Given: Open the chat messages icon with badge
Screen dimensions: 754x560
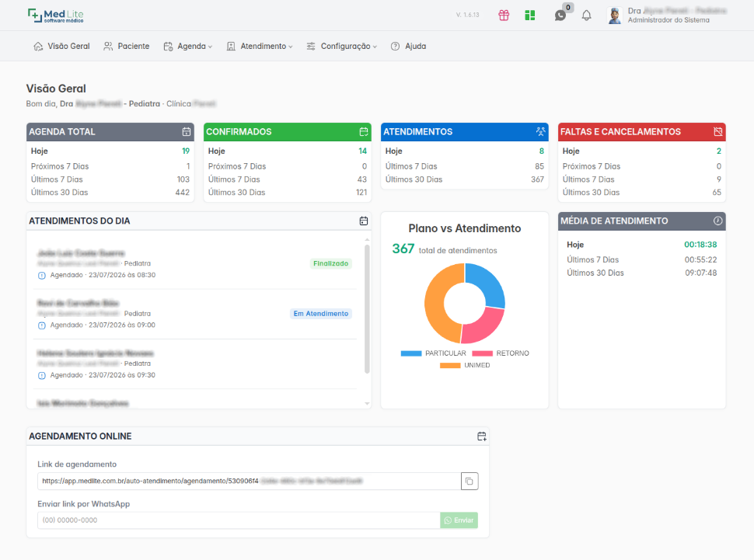Looking at the screenshot, I should point(560,16).
